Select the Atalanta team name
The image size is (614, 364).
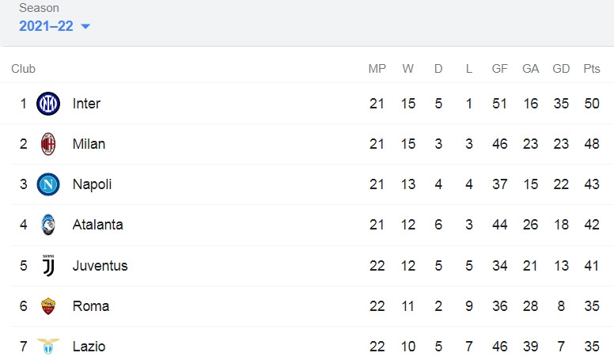point(98,225)
